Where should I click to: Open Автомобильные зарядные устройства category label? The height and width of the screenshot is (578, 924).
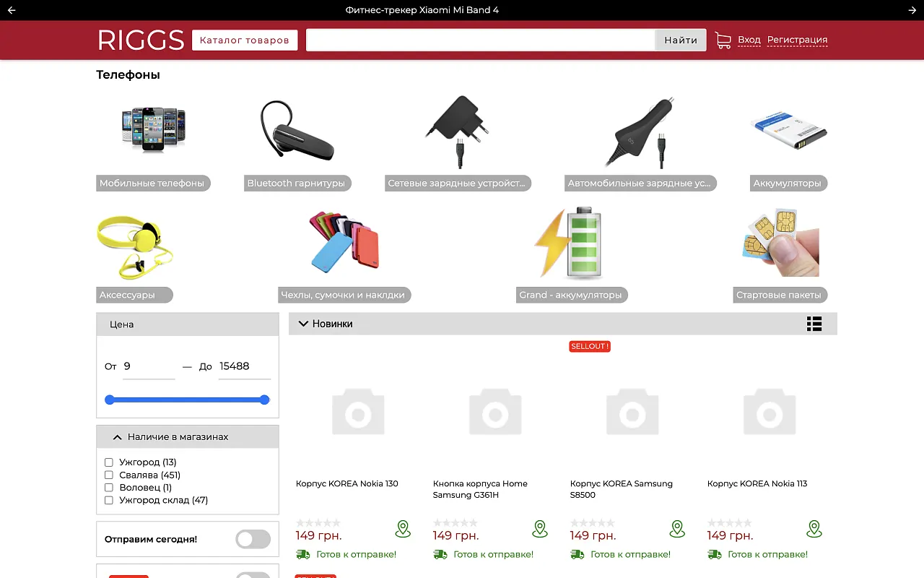click(x=641, y=184)
